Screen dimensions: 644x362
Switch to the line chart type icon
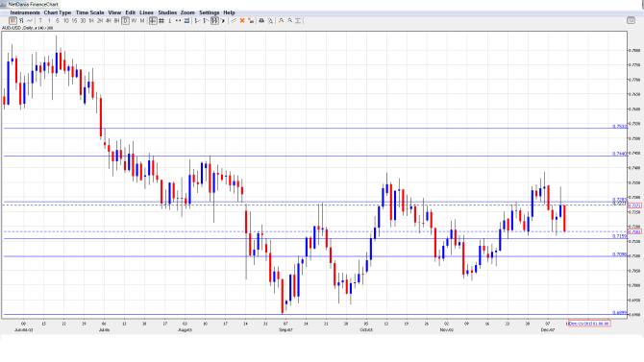click(30, 20)
